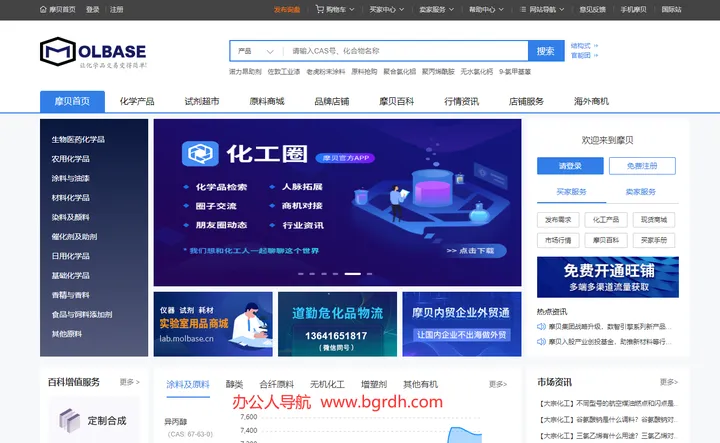Expand the 帮助中心 dropdown
The width and height of the screenshot is (720, 443).
click(486, 9)
